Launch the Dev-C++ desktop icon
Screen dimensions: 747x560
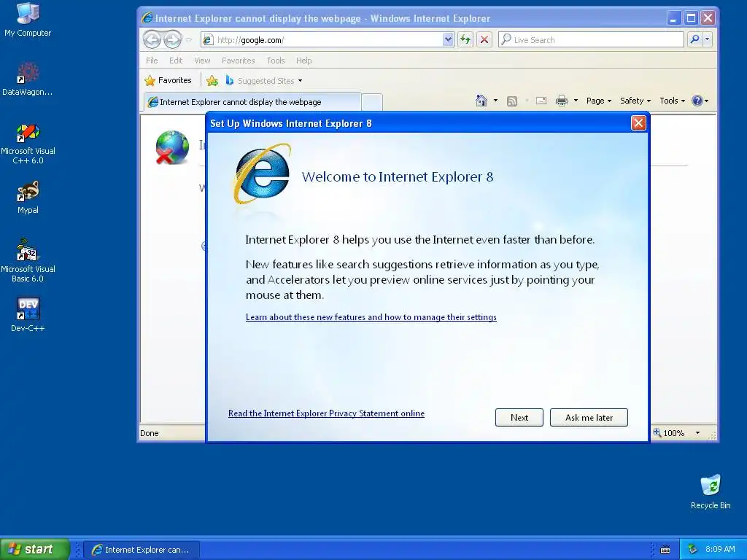[x=28, y=314]
